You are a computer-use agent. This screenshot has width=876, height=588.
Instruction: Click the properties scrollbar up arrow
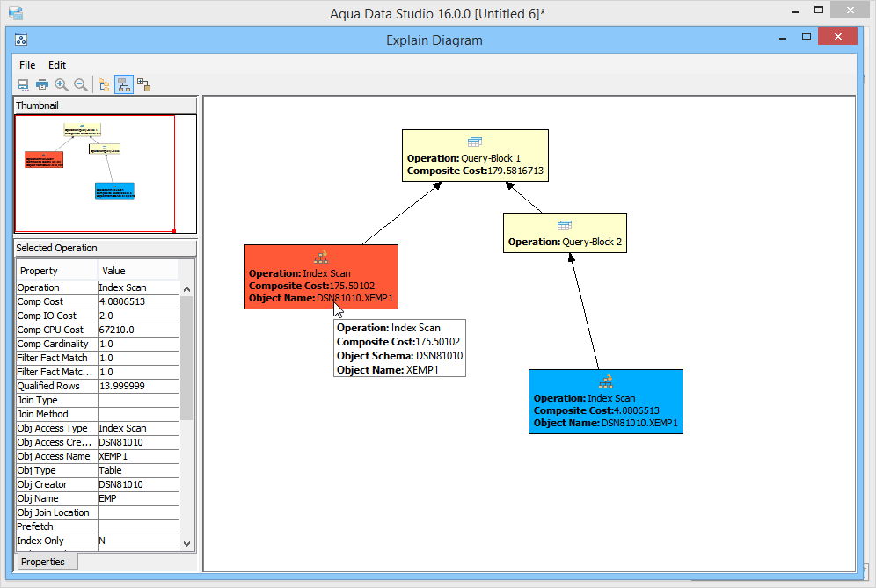coord(186,288)
